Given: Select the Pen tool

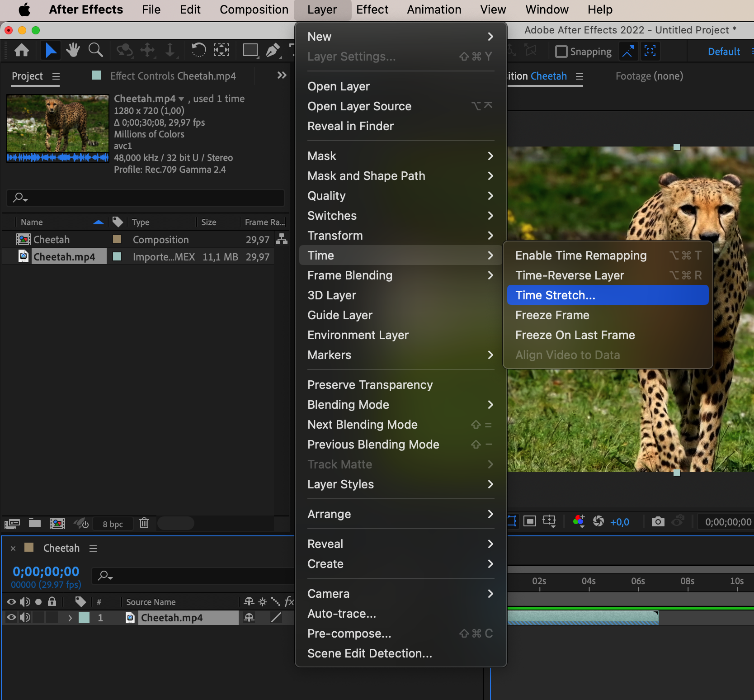Looking at the screenshot, I should 273,50.
